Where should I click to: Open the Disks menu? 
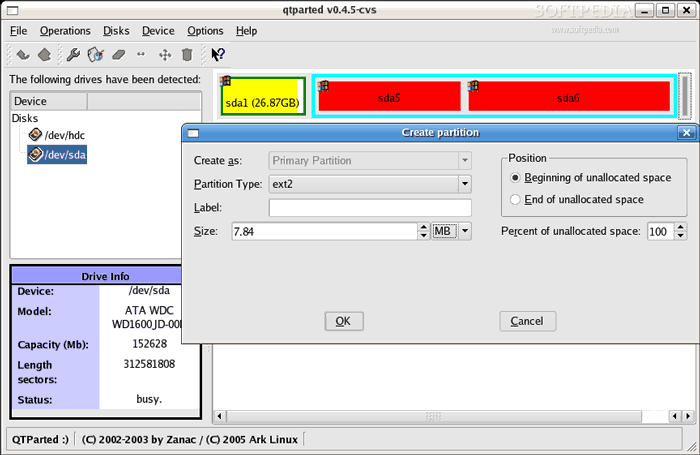point(116,31)
